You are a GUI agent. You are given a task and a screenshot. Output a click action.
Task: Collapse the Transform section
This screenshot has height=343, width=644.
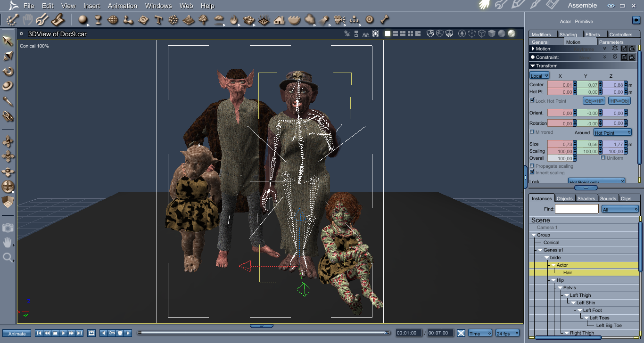pos(532,66)
